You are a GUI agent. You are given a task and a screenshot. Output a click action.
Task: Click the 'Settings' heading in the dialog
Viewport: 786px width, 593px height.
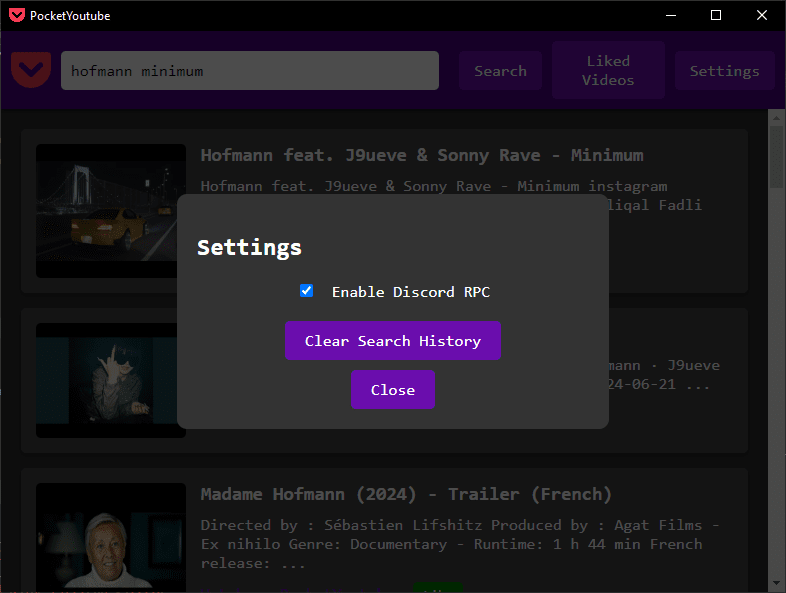pyautogui.click(x=249, y=248)
